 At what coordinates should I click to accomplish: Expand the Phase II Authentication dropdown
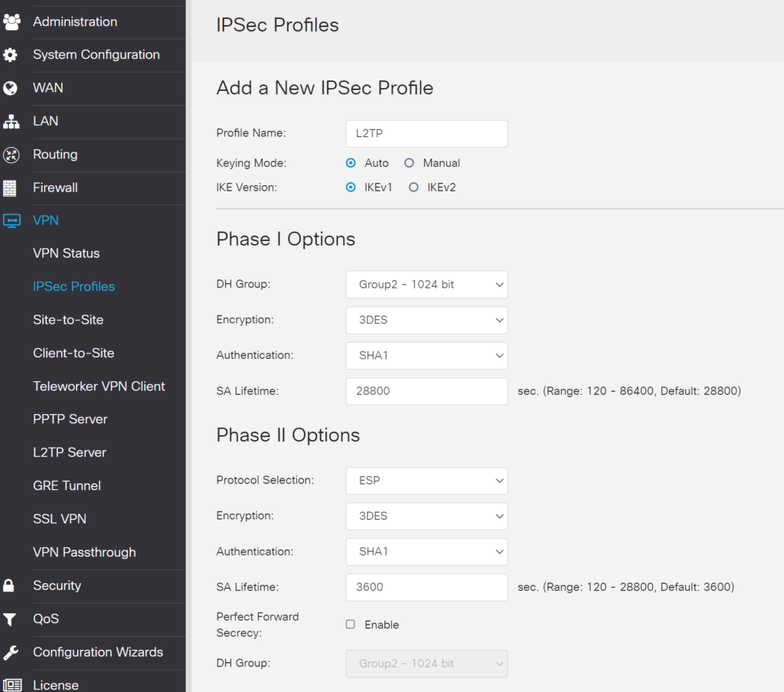(x=426, y=551)
